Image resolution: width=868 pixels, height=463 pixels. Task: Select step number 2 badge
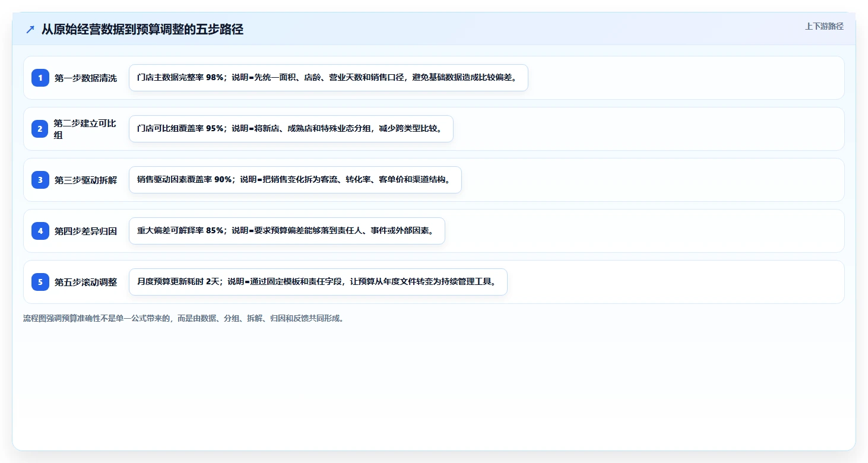[40, 129]
